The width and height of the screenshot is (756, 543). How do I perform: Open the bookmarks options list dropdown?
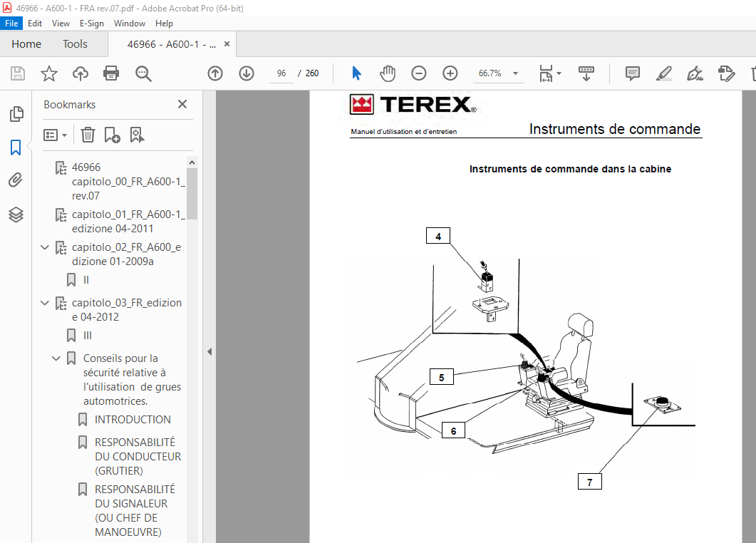click(54, 135)
